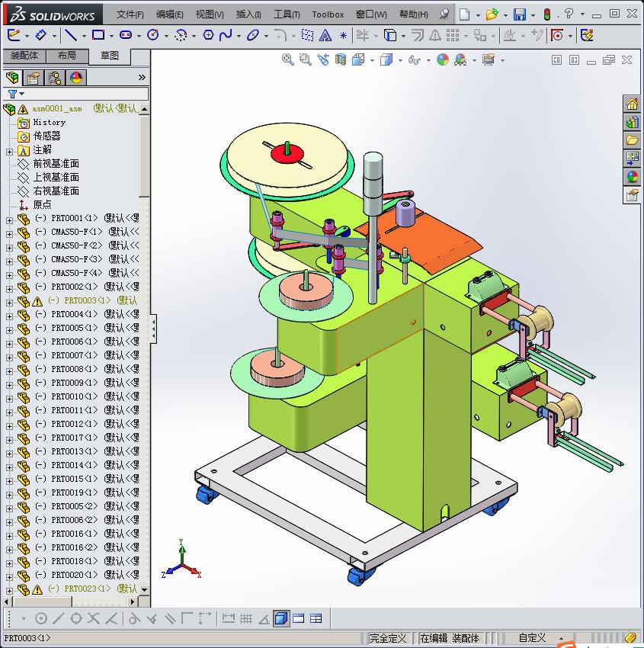Open the 工具(T) menu
This screenshot has height=648, width=644.
[x=287, y=15]
